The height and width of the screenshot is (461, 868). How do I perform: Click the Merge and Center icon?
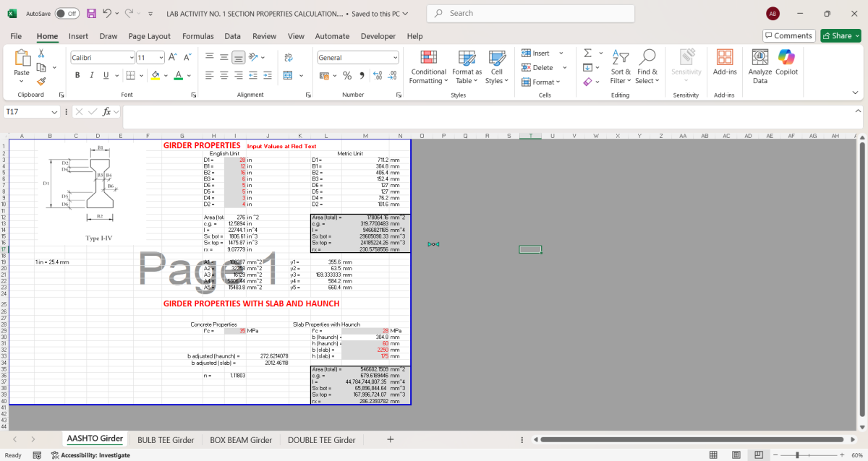point(288,75)
